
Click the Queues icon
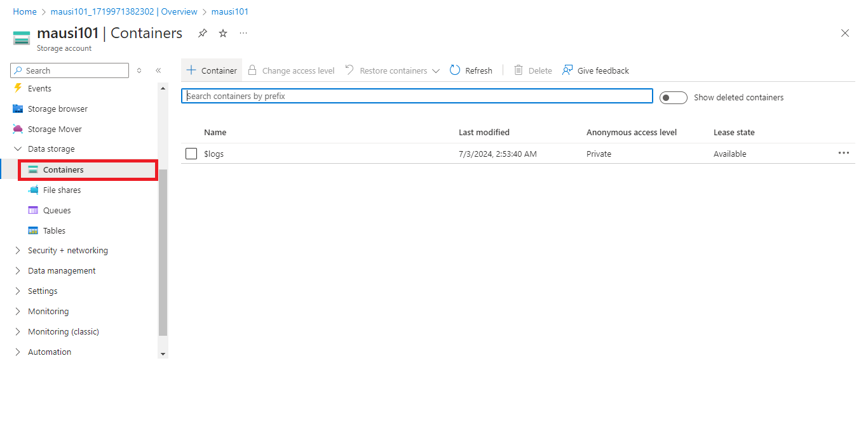click(33, 210)
